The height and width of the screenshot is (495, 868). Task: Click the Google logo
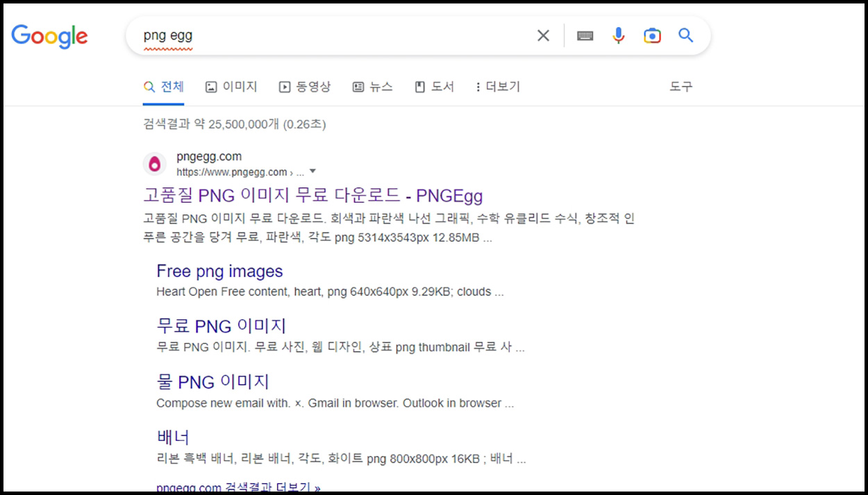[49, 35]
